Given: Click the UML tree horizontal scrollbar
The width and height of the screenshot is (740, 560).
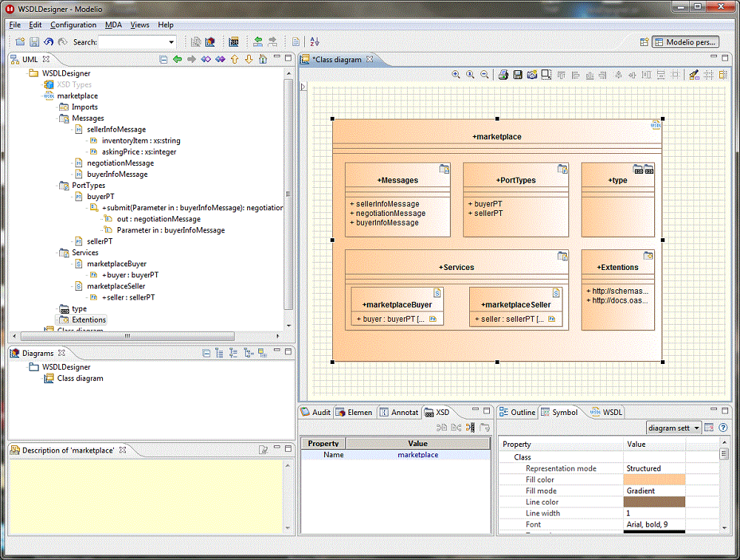Looking at the screenshot, I should coord(127,337).
